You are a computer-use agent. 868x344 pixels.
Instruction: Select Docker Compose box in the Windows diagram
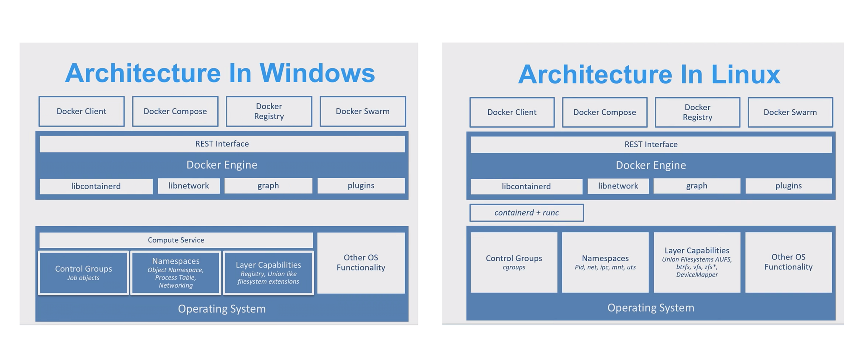pos(175,111)
